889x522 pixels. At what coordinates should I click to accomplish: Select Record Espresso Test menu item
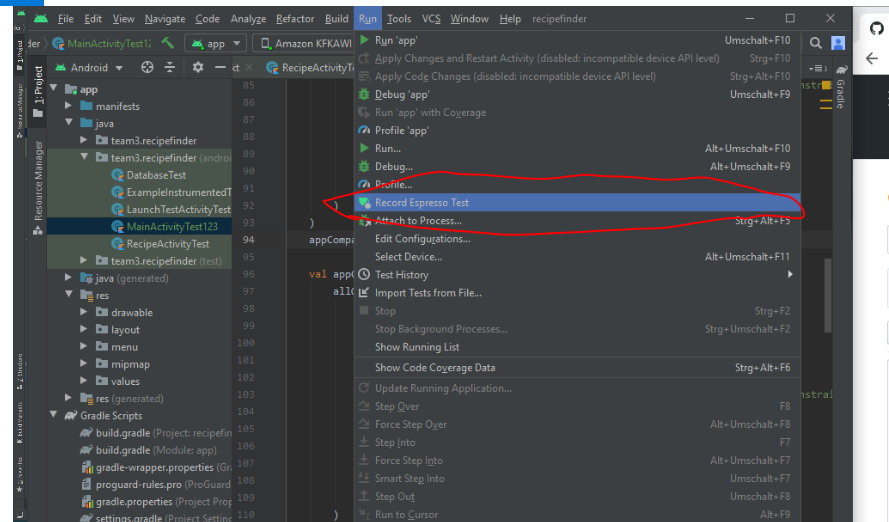point(577,202)
